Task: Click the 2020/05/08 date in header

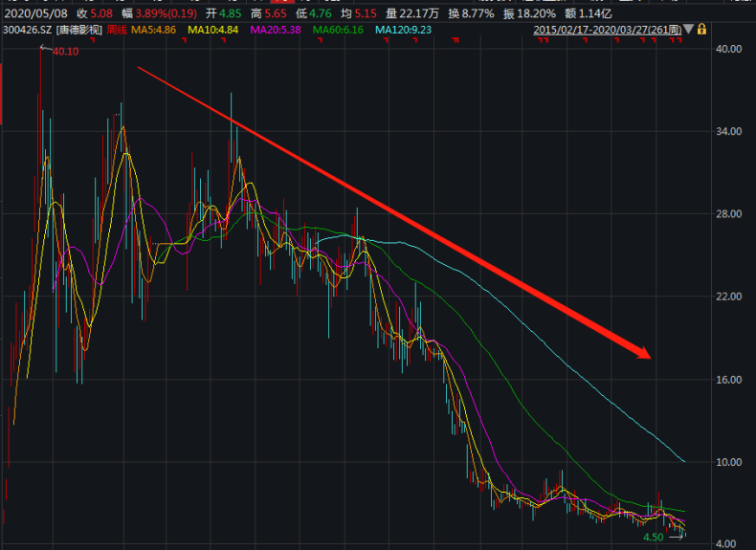Action: click(34, 13)
